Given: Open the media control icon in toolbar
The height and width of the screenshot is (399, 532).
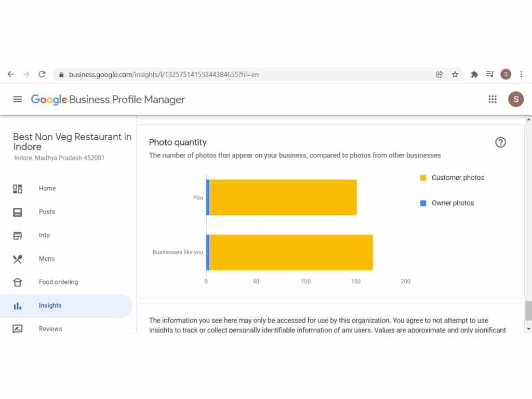Looking at the screenshot, I should [x=490, y=74].
